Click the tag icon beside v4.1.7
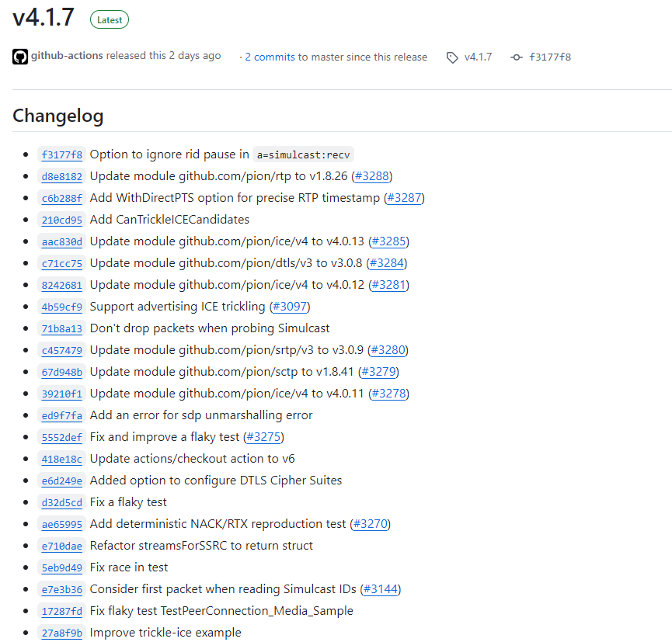 pos(452,57)
